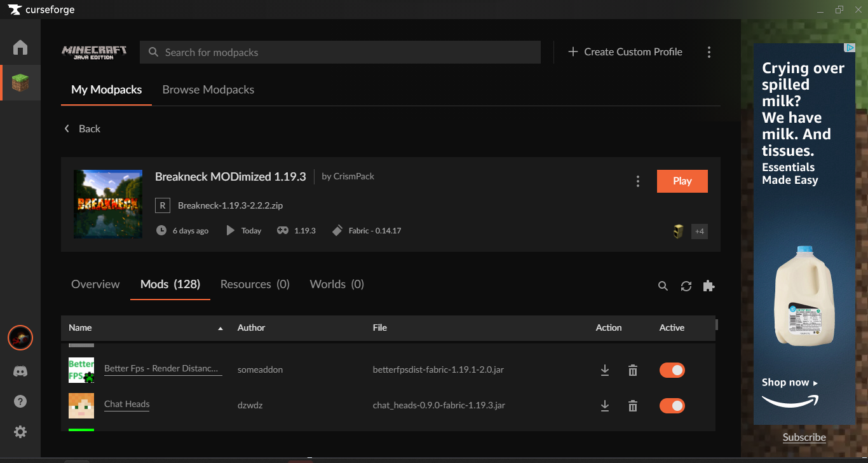Open the modpack three-dot options menu
Screen dimensions: 868x463
coord(638,181)
